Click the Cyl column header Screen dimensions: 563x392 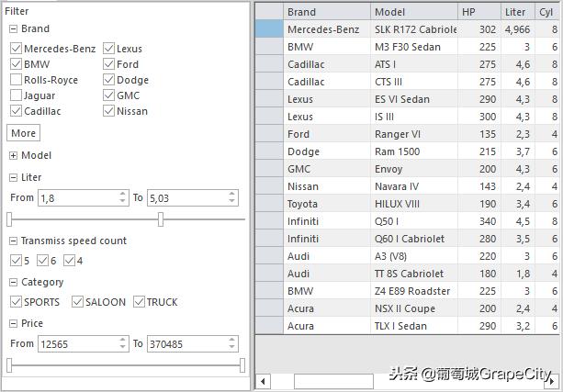pyautogui.click(x=547, y=12)
